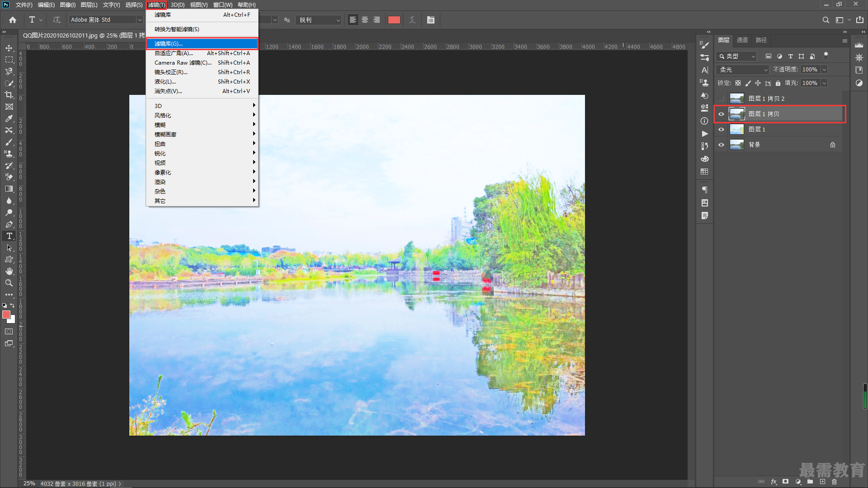Show the 图层 1 拷贝 2 layer
868x488 pixels.
pos(721,99)
